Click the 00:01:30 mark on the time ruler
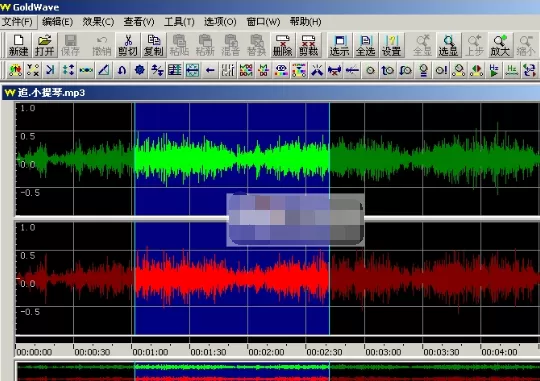540x381 pixels. (208, 352)
